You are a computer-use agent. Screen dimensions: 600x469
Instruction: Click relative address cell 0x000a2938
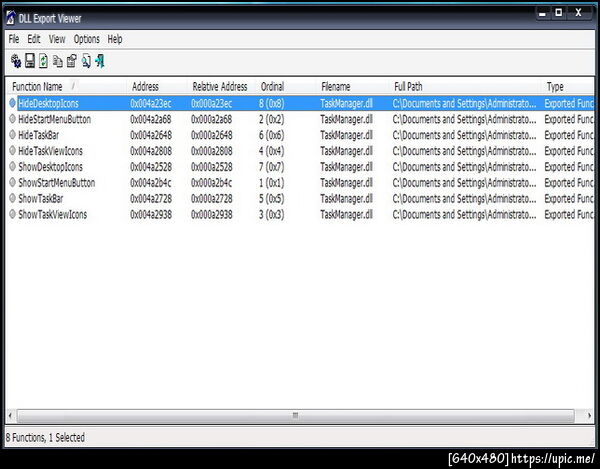211,215
